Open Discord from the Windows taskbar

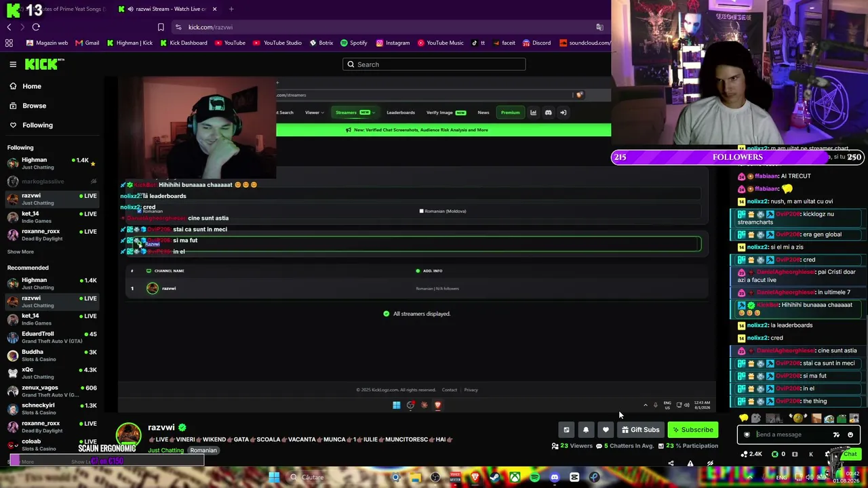(555, 477)
